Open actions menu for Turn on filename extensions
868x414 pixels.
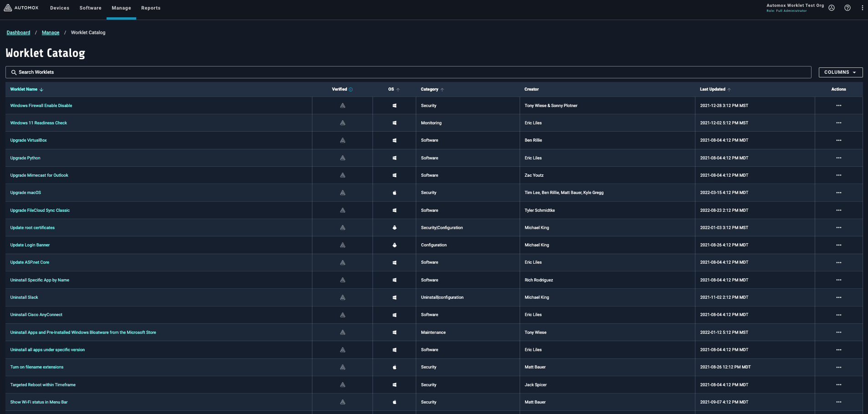click(x=839, y=367)
